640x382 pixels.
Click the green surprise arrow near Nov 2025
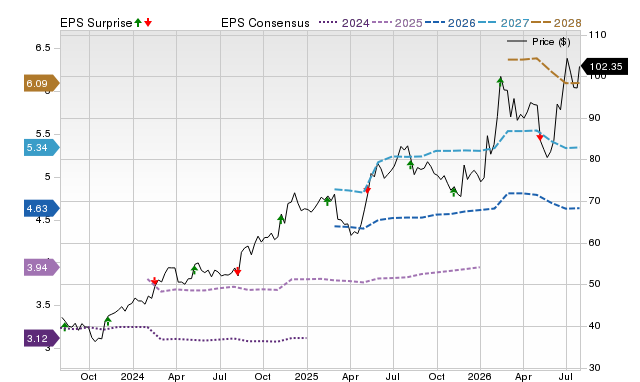coord(453,192)
